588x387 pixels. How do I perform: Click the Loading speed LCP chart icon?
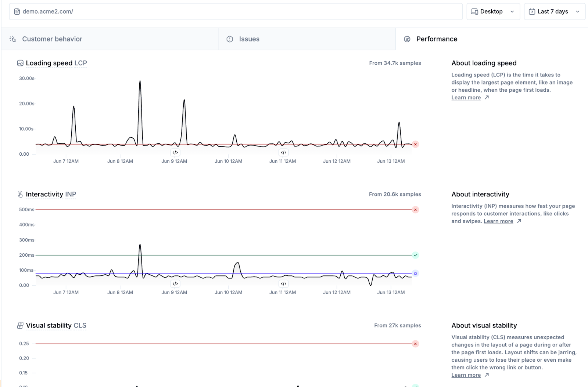click(x=20, y=63)
